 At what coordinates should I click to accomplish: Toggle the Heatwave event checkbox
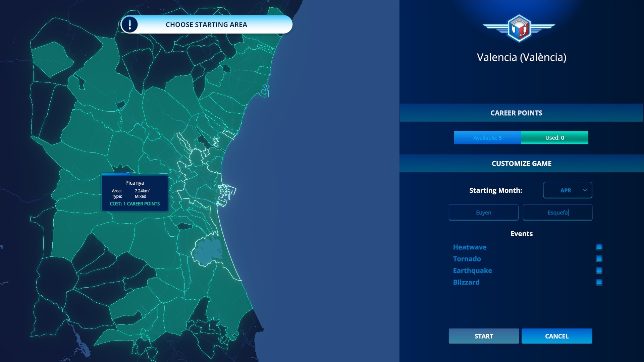tap(599, 247)
